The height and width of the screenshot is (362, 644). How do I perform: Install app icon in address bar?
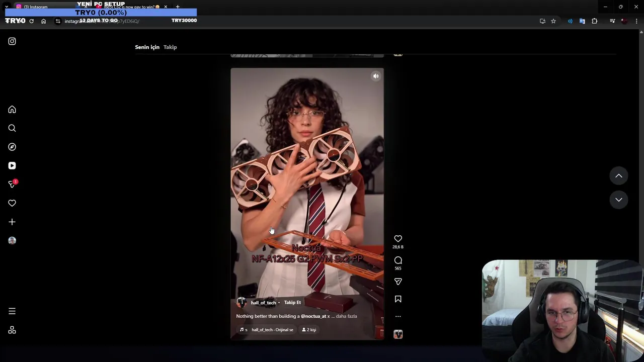tap(542, 21)
